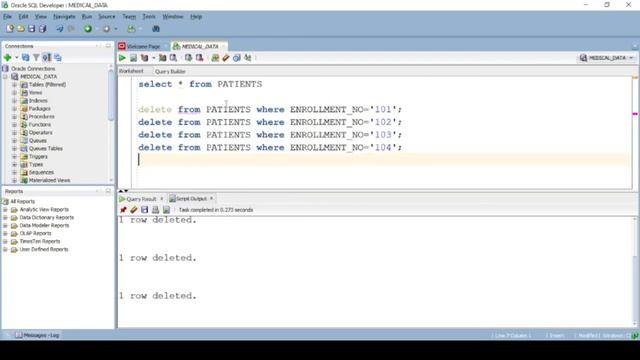
Task: Open the File menu
Action: tap(7, 17)
